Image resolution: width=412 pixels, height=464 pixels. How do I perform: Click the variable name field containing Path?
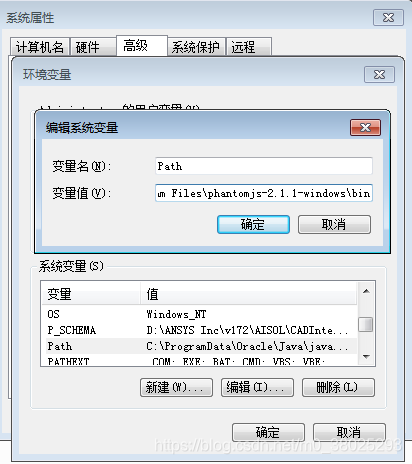pyautogui.click(x=264, y=166)
